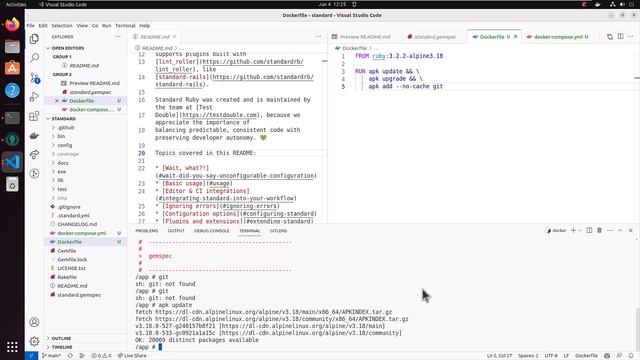Split the terminal panel
This screenshot has height=360, width=640.
[x=589, y=231]
